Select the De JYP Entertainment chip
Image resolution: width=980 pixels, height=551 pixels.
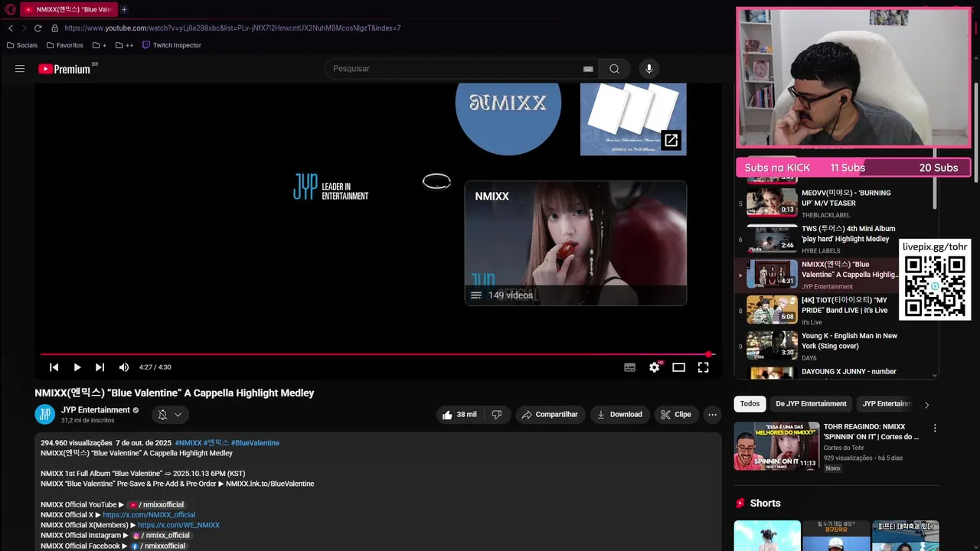point(811,404)
